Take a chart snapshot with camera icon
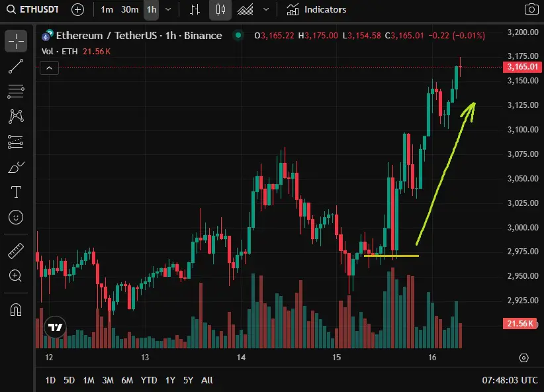Image resolution: width=544 pixels, height=392 pixels. click(x=531, y=9)
